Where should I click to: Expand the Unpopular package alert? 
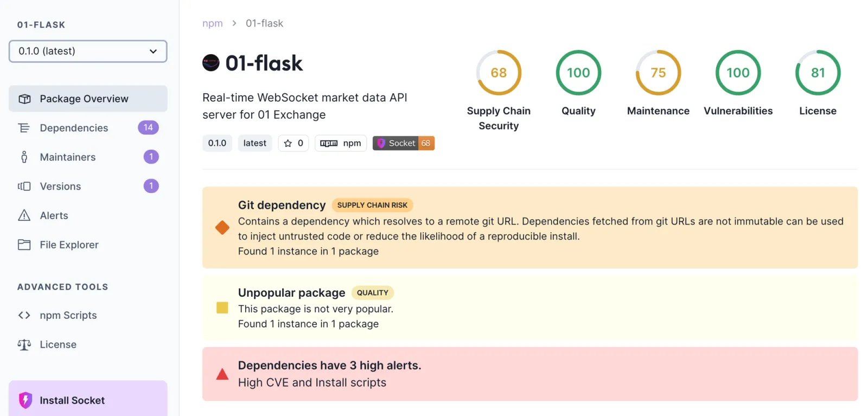529,308
